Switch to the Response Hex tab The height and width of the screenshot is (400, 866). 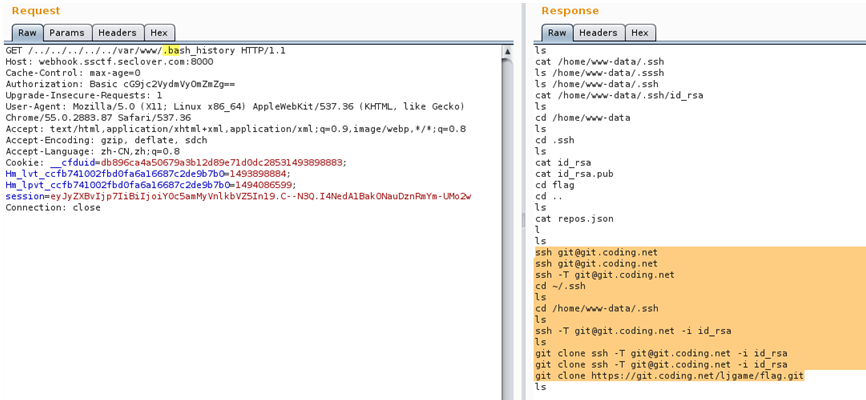640,33
